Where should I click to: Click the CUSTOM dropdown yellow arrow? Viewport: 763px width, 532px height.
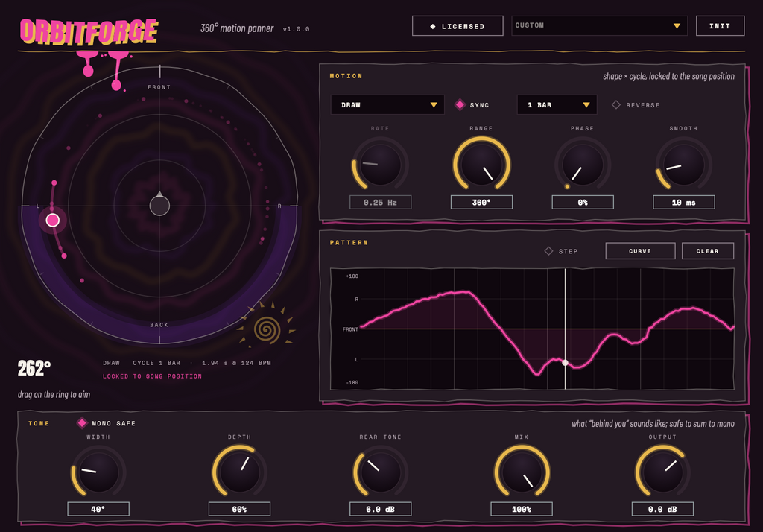[677, 26]
